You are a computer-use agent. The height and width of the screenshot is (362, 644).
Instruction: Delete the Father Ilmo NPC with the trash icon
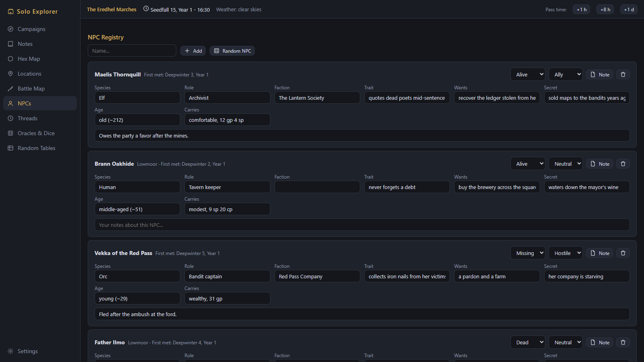(623, 342)
